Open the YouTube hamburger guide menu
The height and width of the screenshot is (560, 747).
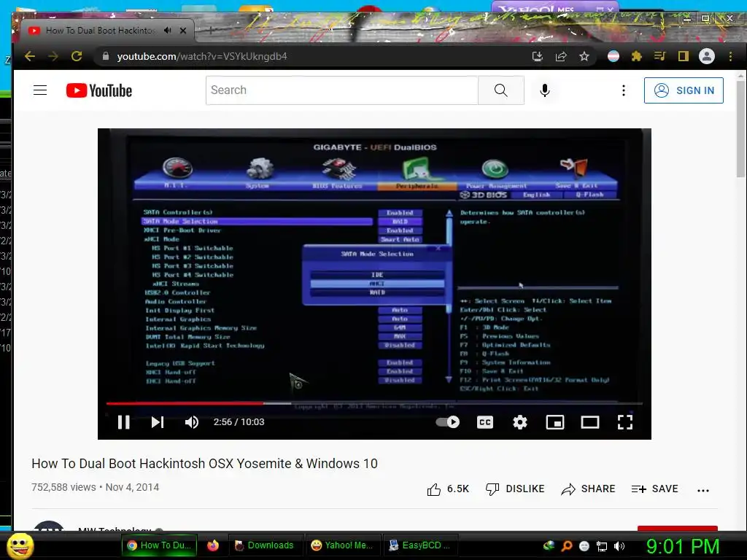(x=40, y=90)
